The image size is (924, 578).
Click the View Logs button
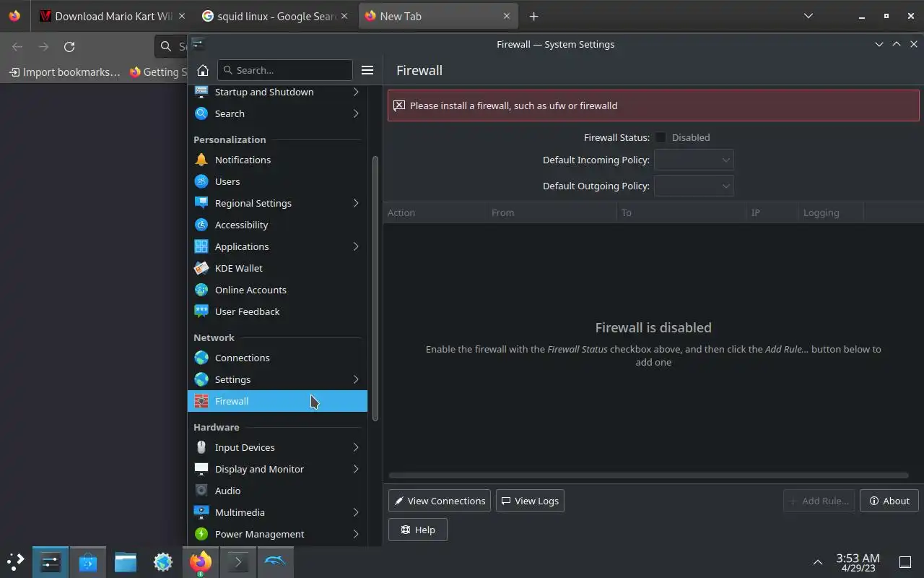pos(530,501)
